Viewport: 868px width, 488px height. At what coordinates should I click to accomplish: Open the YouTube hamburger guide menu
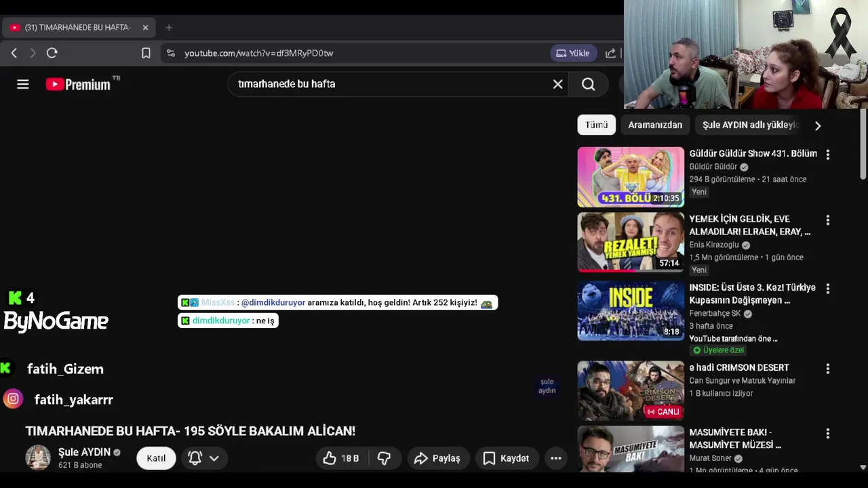click(x=23, y=84)
